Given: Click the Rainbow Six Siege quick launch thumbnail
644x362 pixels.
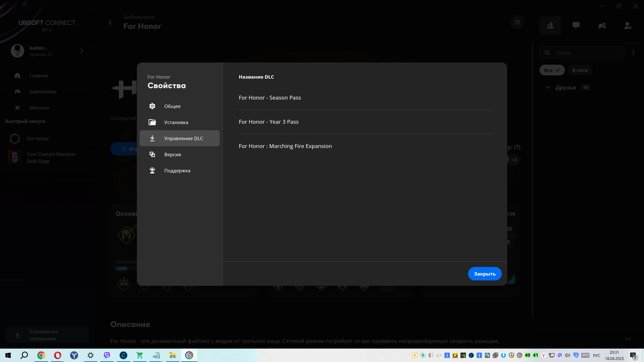Looking at the screenshot, I should (15, 157).
